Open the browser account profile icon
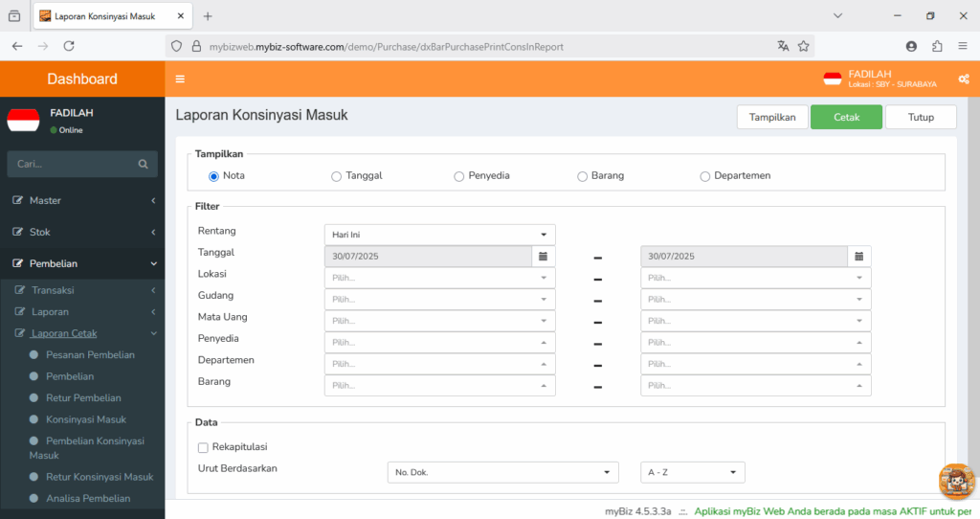980x519 pixels. pos(911,46)
